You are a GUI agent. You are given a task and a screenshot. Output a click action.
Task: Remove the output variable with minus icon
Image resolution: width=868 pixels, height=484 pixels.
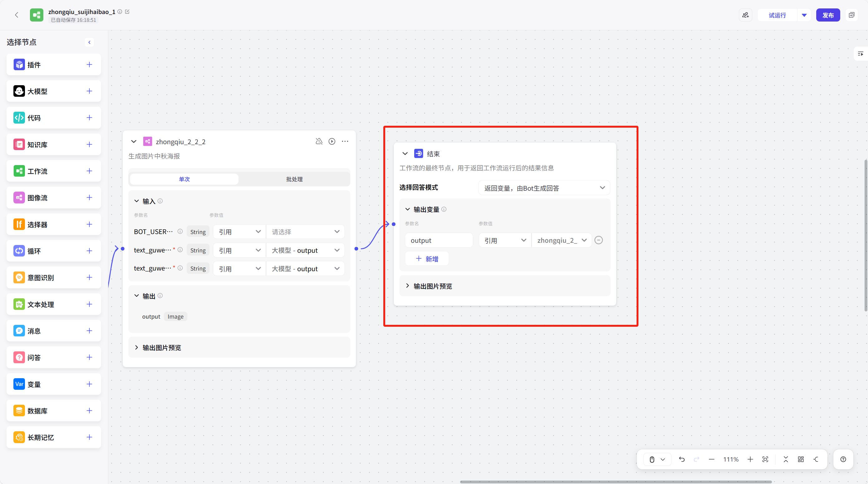[599, 240]
